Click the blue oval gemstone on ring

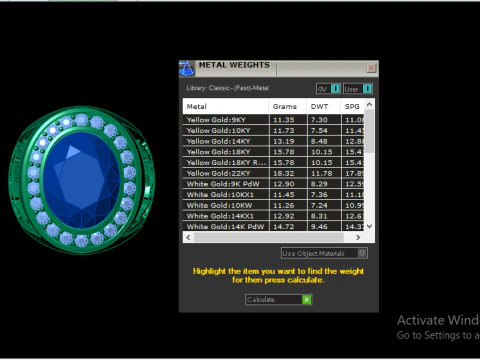pyautogui.click(x=82, y=180)
